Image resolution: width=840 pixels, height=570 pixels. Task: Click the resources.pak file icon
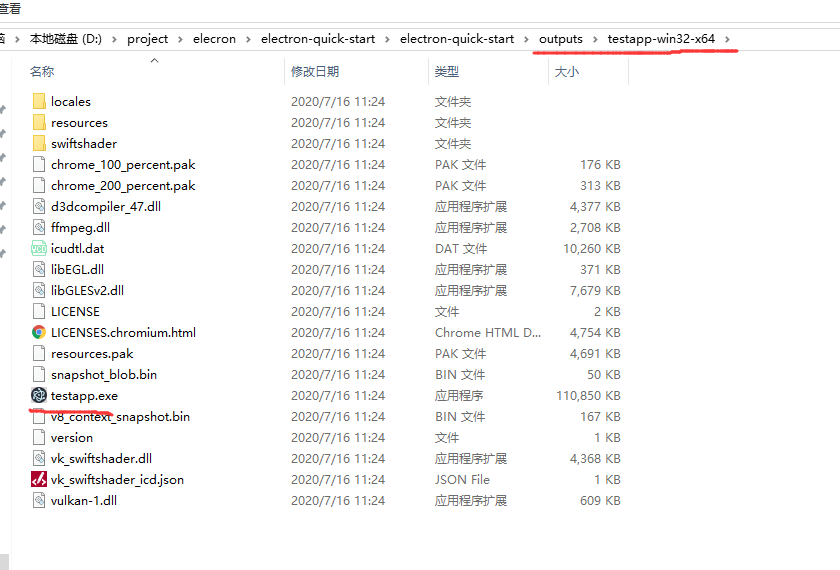tap(39, 353)
